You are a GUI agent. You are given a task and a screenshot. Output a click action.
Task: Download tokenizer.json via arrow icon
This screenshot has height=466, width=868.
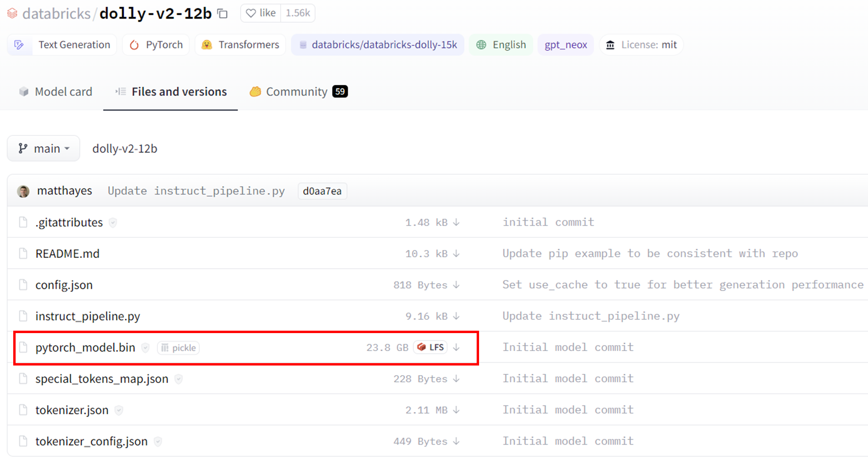[x=456, y=410]
